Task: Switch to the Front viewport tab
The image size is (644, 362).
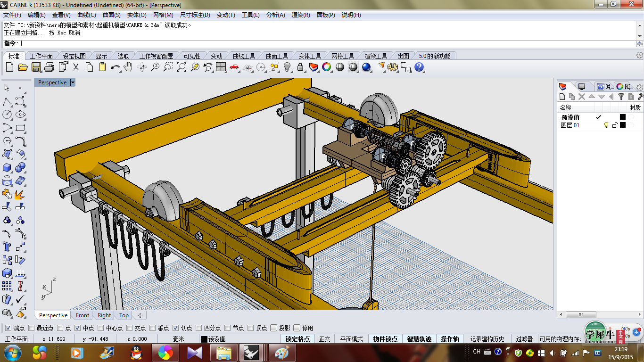Action: [83, 315]
